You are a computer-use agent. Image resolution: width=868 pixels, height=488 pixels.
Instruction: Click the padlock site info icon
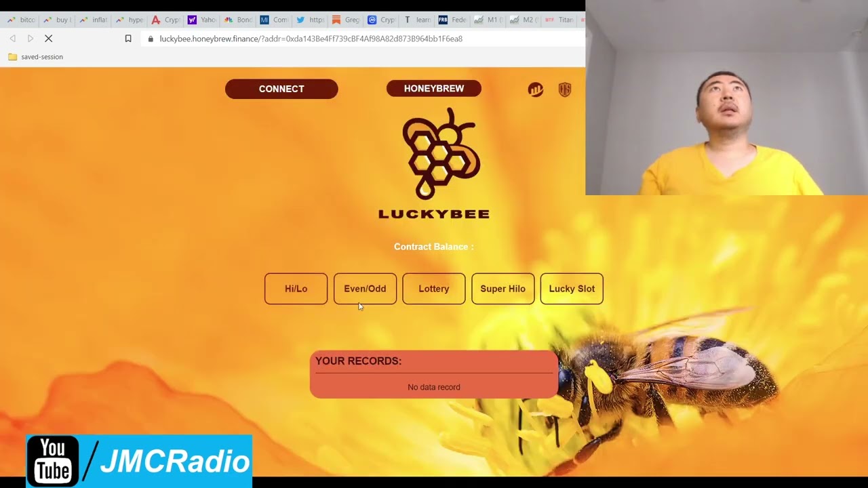pyautogui.click(x=151, y=39)
